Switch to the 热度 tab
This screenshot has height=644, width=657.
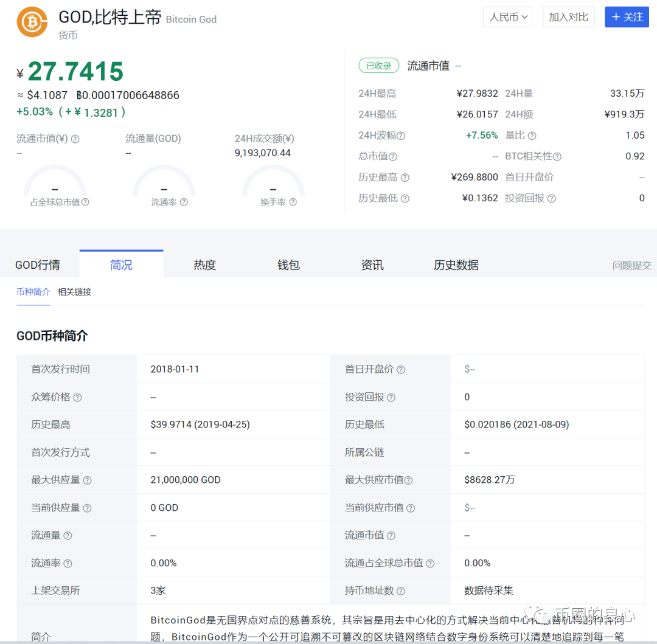pyautogui.click(x=204, y=265)
